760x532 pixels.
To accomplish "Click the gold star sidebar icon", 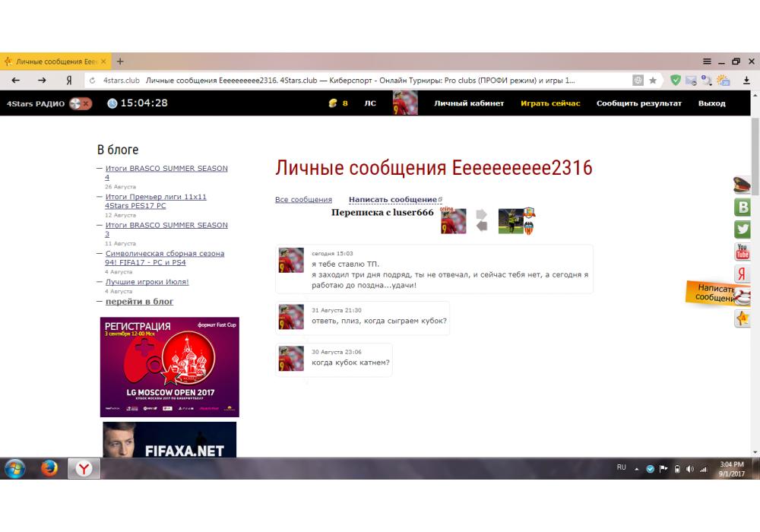I will 743,319.
